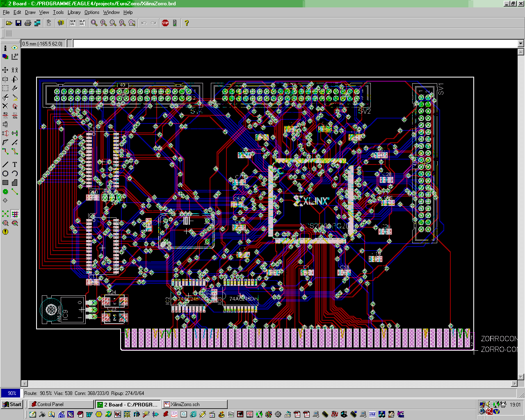Screen dimensions: 525x420
Task: Open the Grid settings dotted icon
Action: (x=9, y=33)
